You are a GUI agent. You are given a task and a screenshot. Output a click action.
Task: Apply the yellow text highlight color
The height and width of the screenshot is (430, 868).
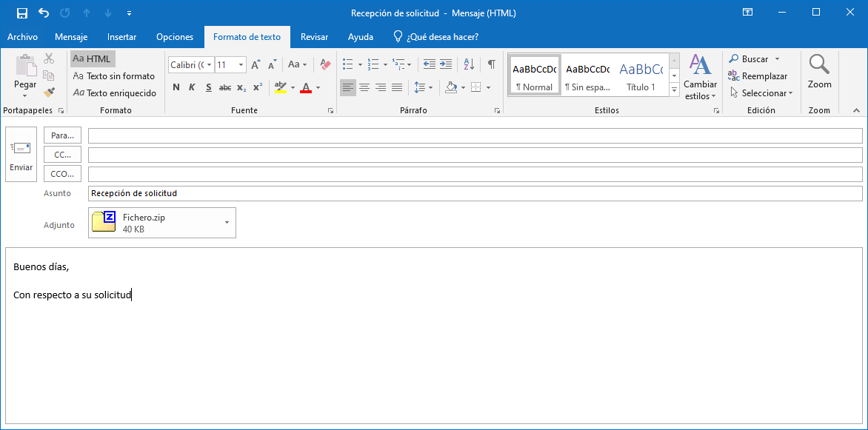[x=280, y=87]
